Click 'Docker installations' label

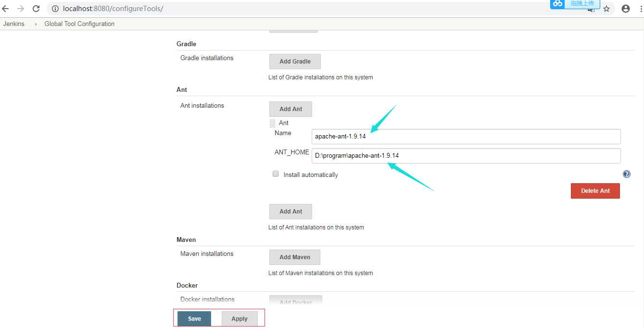pos(207,300)
